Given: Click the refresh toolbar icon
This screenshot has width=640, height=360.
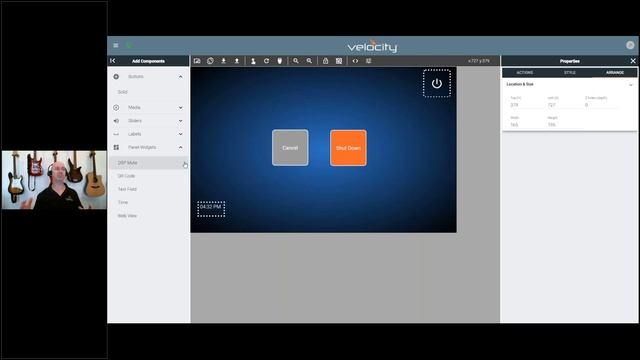Looking at the screenshot, I should coord(267,61).
